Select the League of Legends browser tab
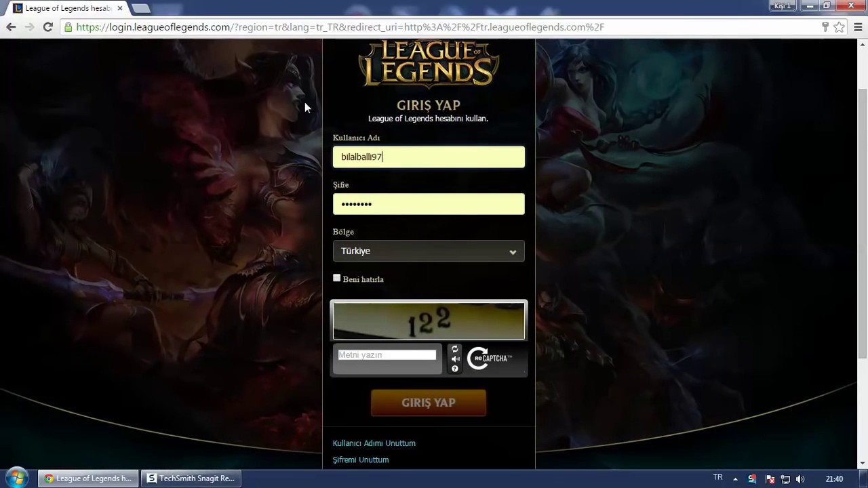Viewport: 868px width, 488px height. tap(68, 8)
